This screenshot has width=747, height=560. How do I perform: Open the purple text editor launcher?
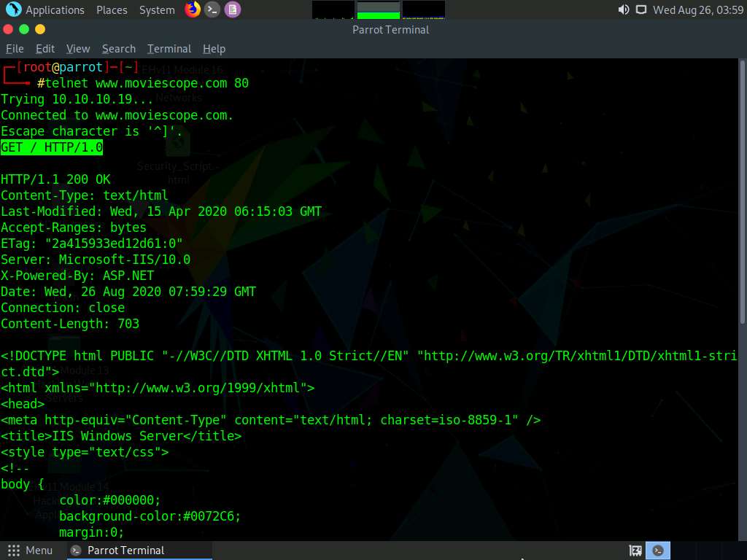[233, 9]
